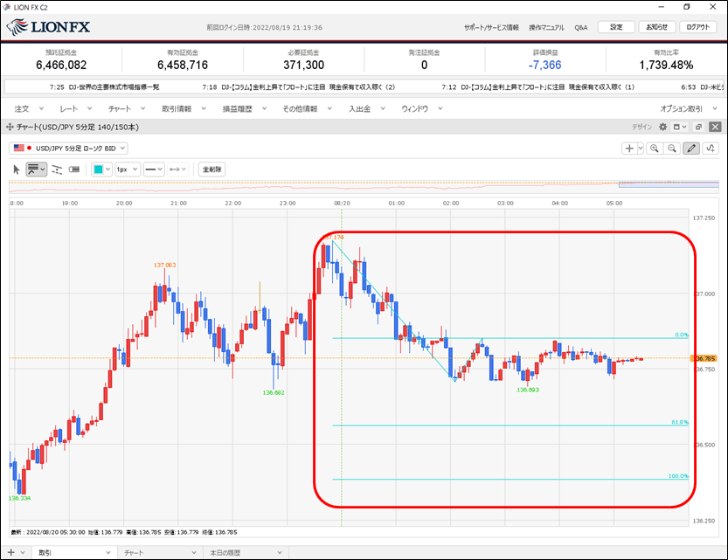This screenshot has height=560, width=728.
Task: Open the arrow-end style dropdown
Action: tap(177, 169)
